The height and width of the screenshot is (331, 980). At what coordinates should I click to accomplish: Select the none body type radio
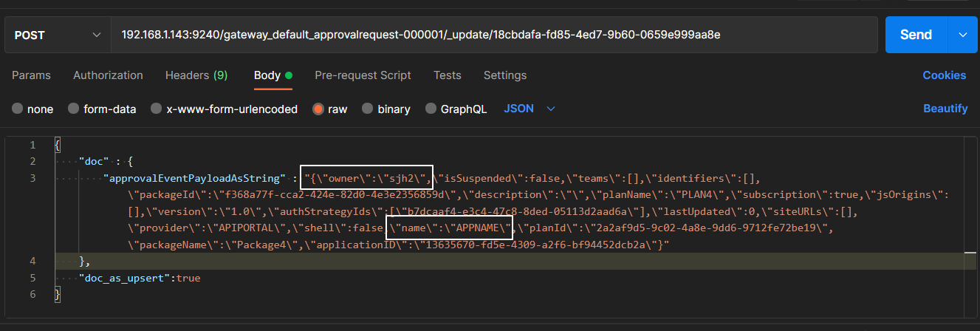point(18,109)
